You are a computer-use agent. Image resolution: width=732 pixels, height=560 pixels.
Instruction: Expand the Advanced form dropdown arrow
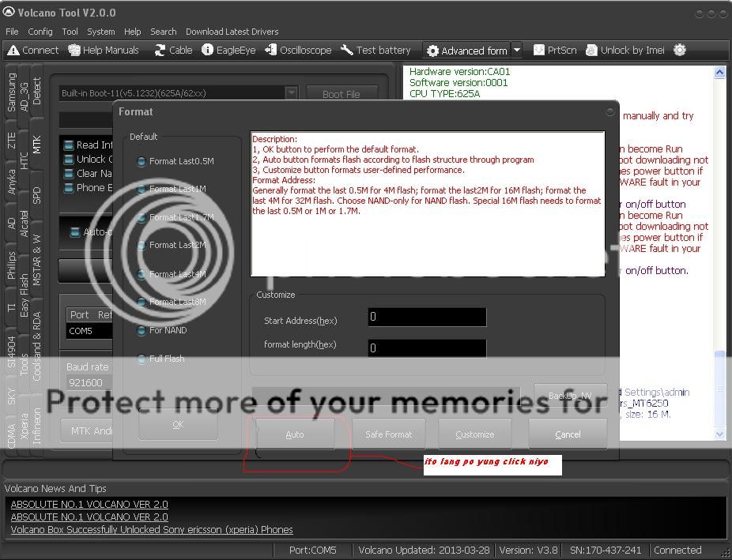[517, 51]
